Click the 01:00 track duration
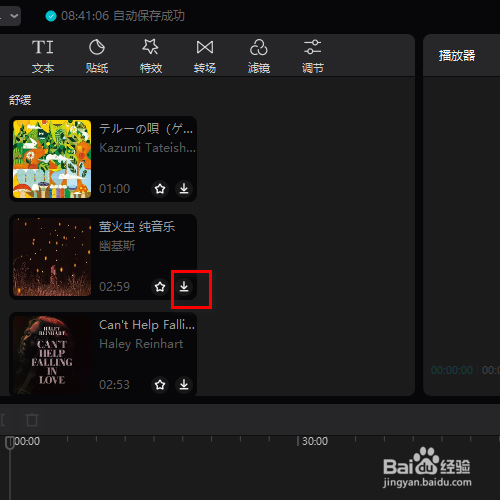 tap(114, 189)
